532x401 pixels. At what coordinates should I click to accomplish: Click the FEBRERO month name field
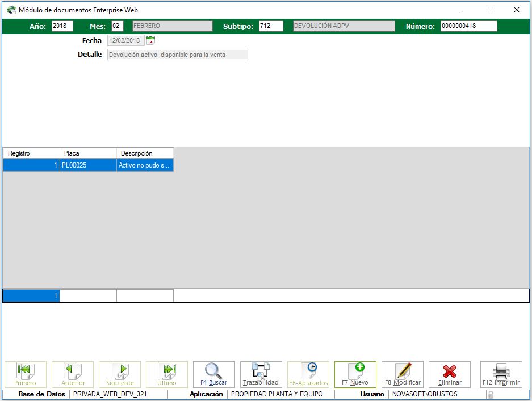(x=173, y=26)
